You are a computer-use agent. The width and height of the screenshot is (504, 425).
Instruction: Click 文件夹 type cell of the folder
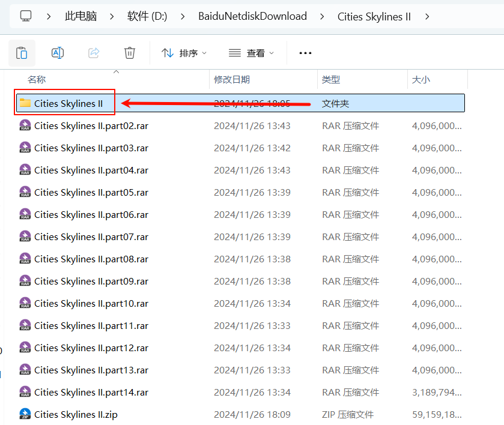(335, 103)
